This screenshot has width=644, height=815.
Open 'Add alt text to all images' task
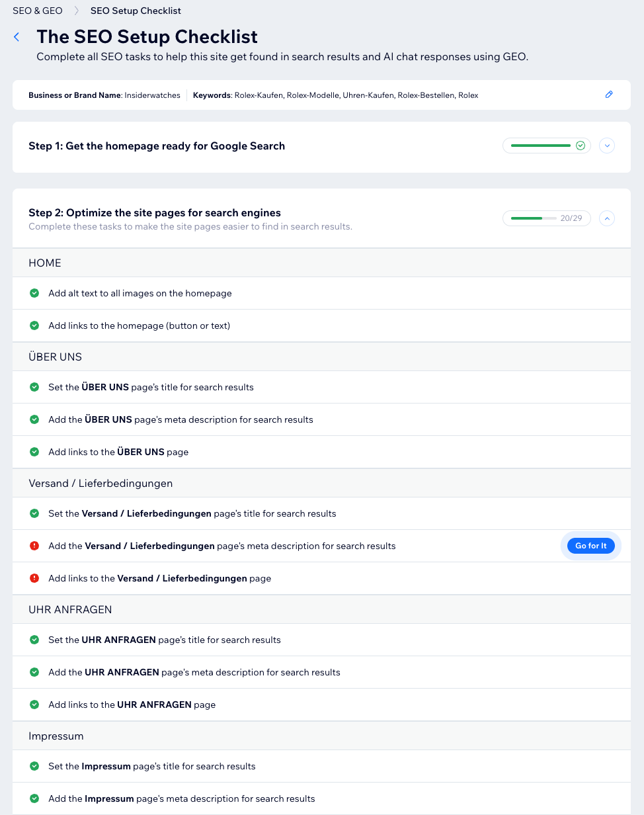(140, 293)
